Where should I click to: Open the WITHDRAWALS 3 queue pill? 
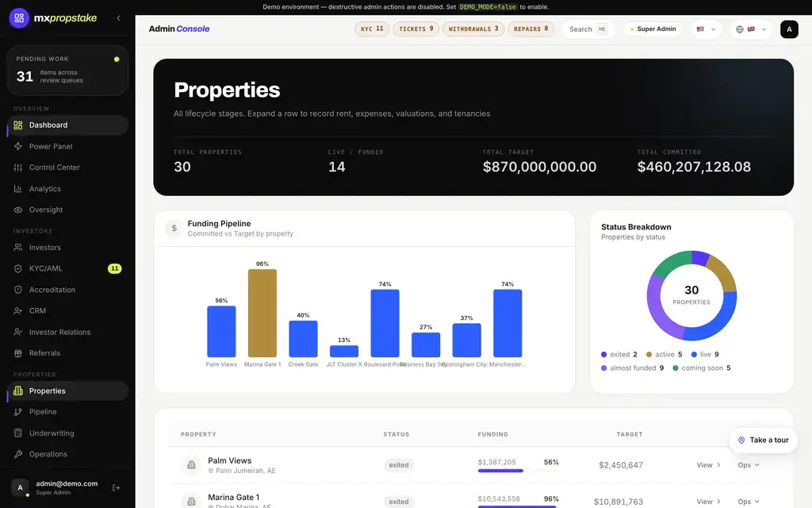473,29
